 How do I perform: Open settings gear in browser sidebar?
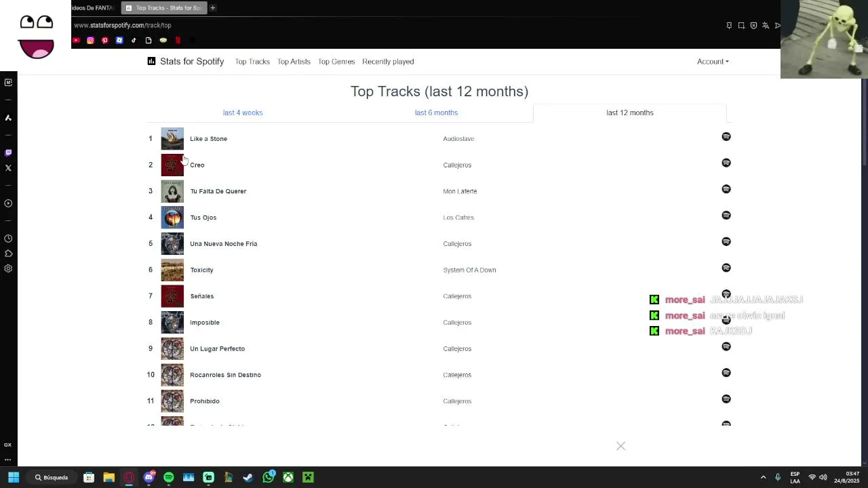[8, 268]
